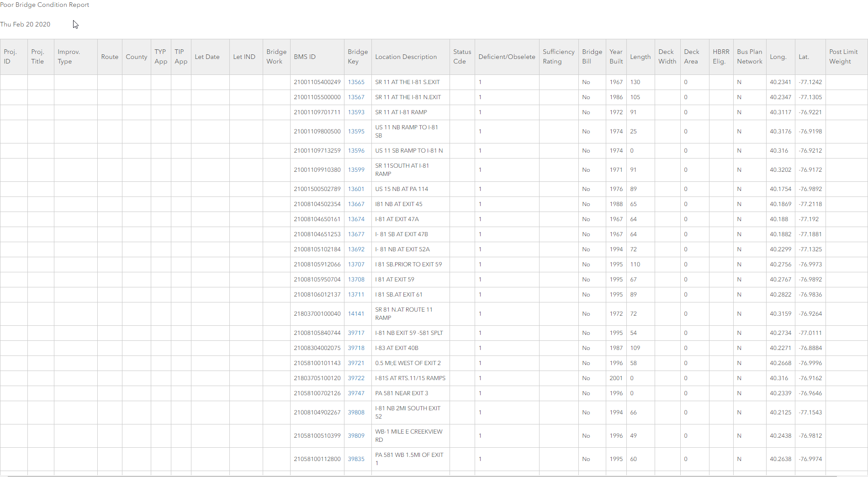Screen dimensions: 868x477
Task: Open bridge key 13692 link
Action: (356, 249)
